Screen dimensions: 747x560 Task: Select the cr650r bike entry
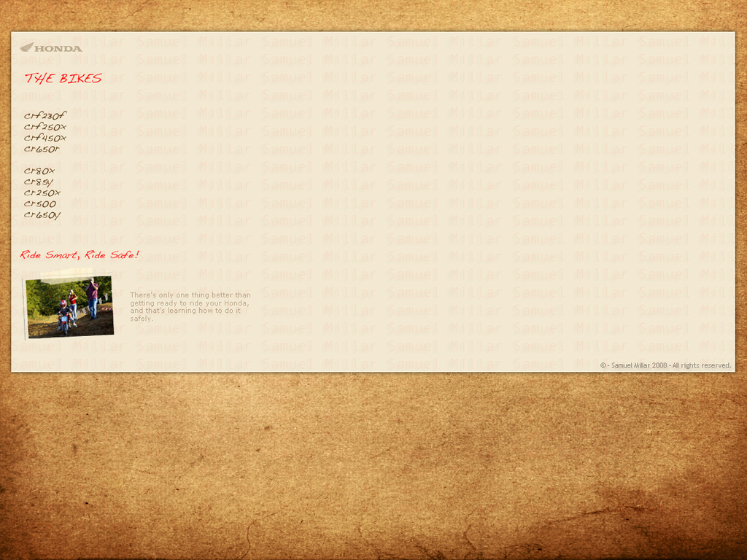tap(42, 149)
